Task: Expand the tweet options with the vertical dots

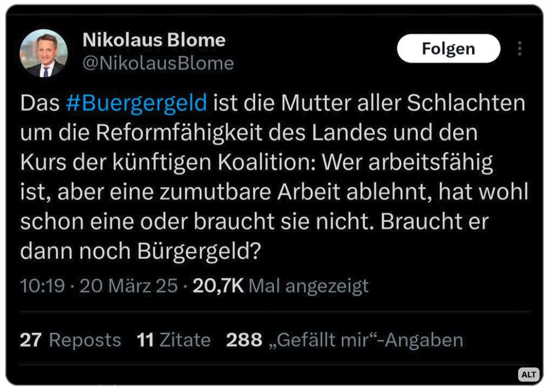Action: [519, 48]
